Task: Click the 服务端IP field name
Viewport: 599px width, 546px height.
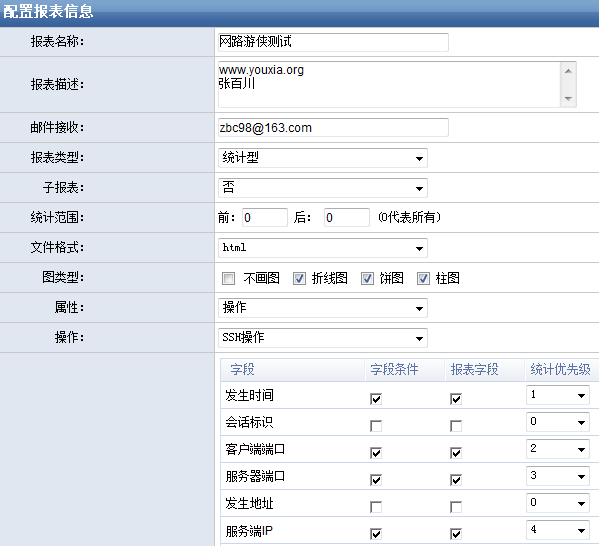Action: (249, 531)
